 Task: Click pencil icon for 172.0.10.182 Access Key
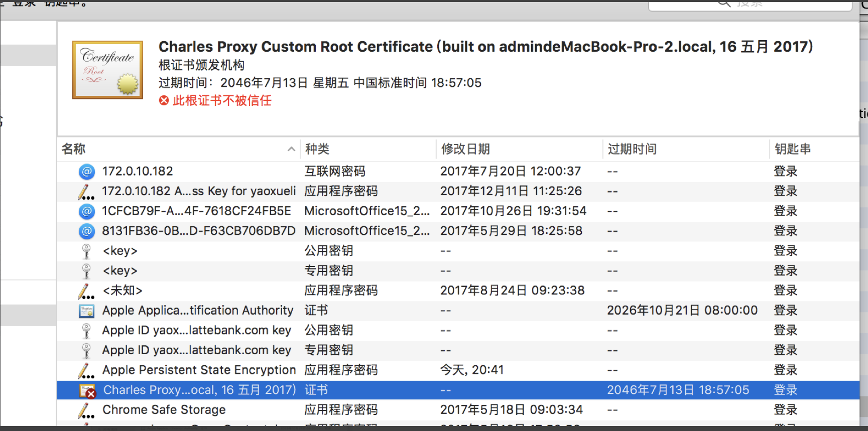pos(86,192)
